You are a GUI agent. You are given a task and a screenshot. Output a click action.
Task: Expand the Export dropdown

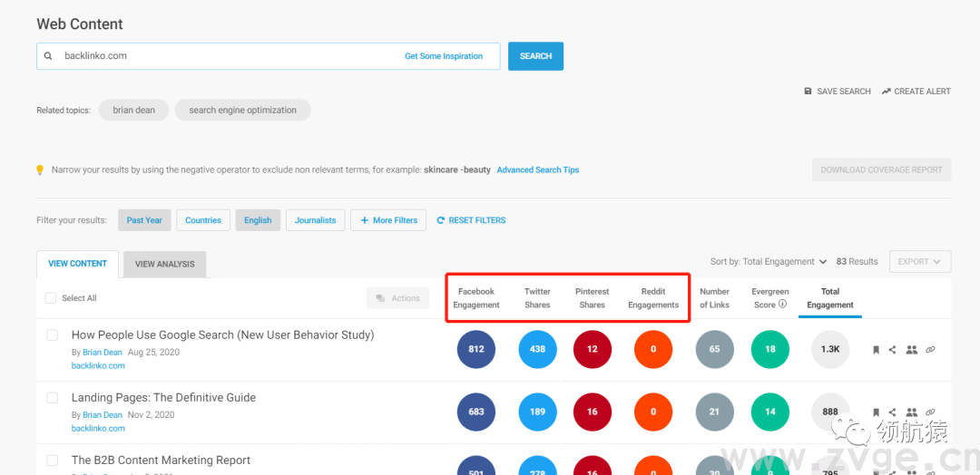(x=919, y=262)
